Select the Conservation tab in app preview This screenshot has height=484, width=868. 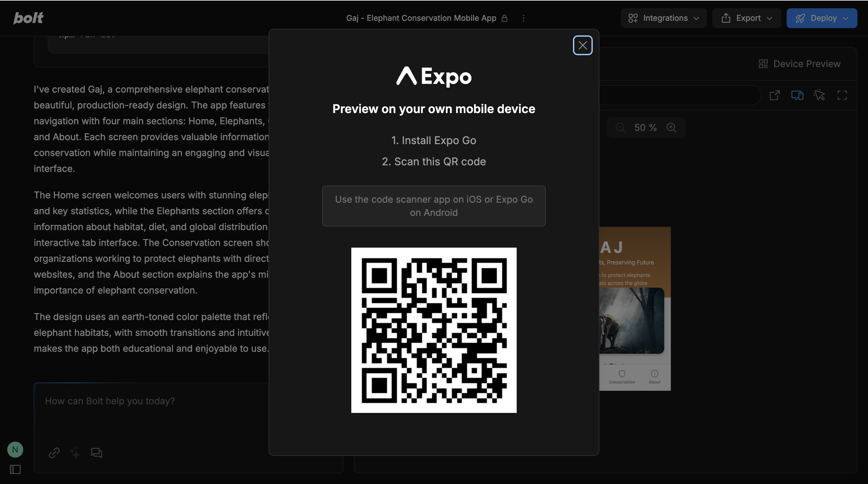point(622,377)
